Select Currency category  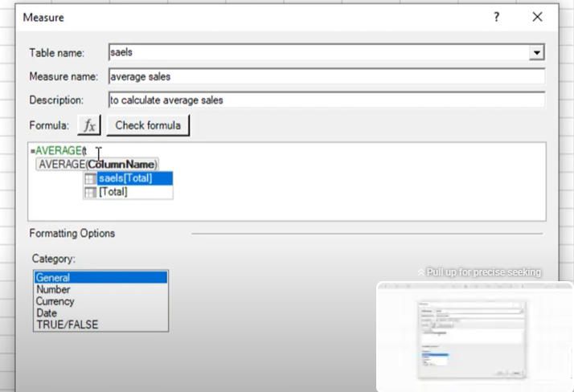pyautogui.click(x=100, y=301)
